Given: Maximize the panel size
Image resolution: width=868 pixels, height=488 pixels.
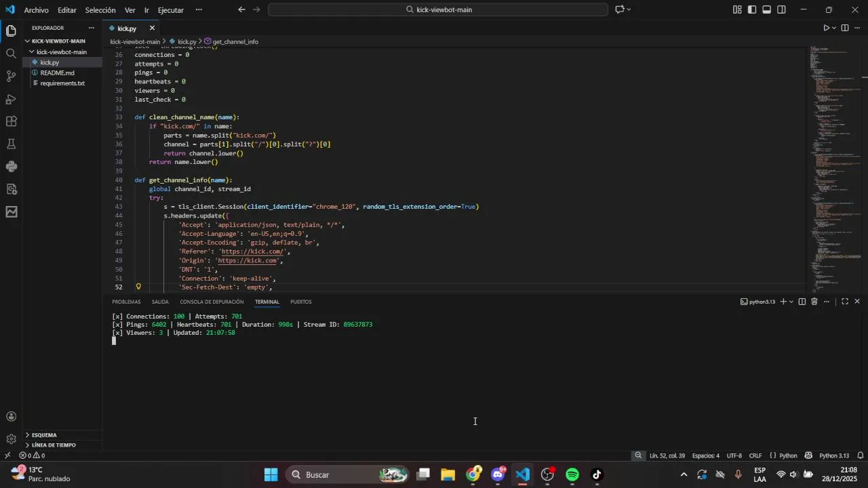Looking at the screenshot, I should (x=845, y=302).
